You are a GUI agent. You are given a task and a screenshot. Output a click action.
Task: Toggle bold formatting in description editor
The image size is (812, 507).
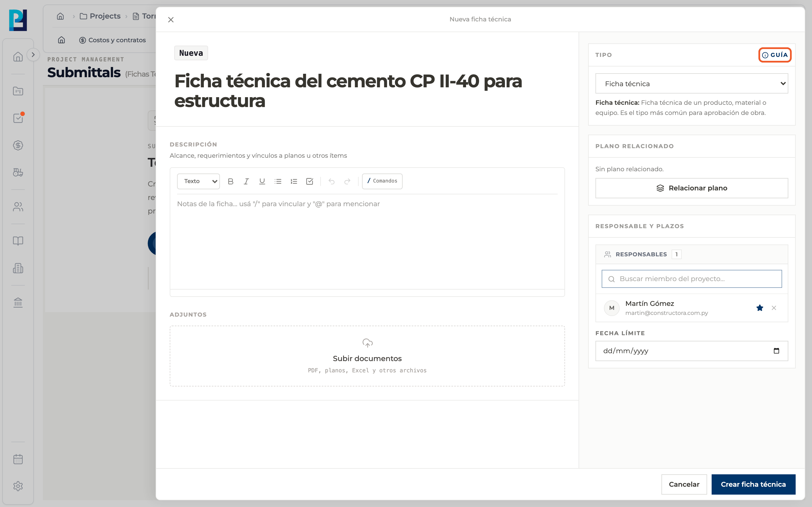tap(231, 181)
